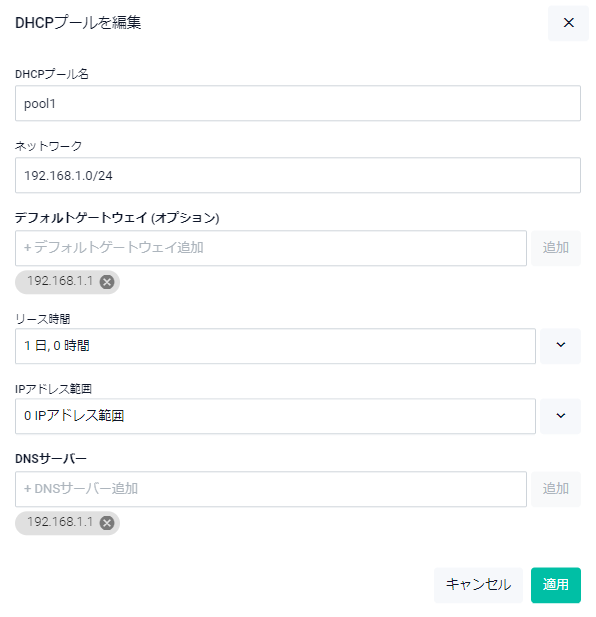
Task: Click 追加 button next to DNS server field
Action: point(555,489)
